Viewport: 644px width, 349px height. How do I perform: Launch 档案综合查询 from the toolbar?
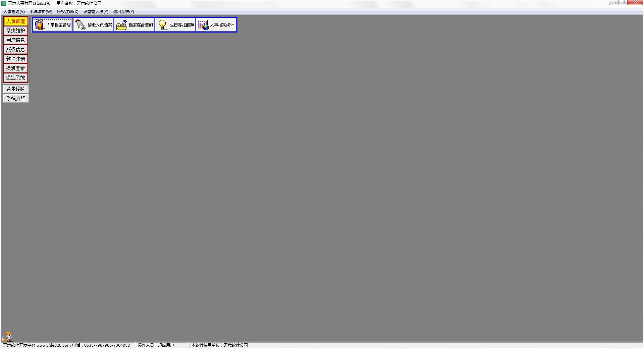click(135, 25)
